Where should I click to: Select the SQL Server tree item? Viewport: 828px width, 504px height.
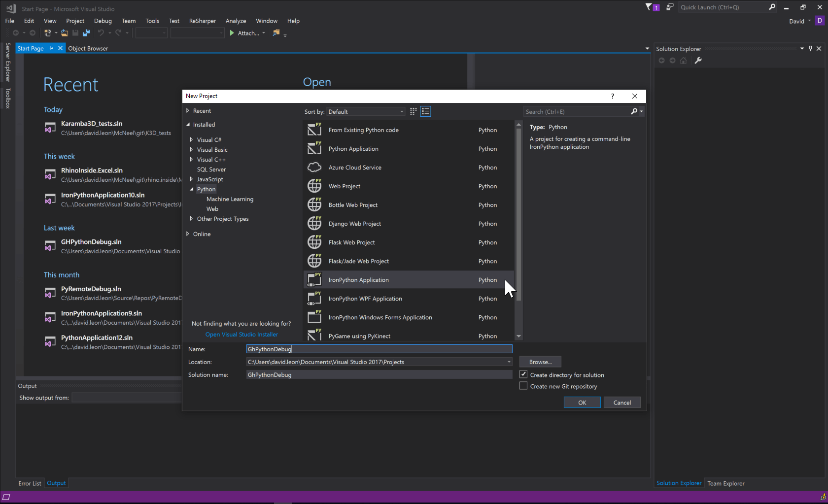(211, 169)
